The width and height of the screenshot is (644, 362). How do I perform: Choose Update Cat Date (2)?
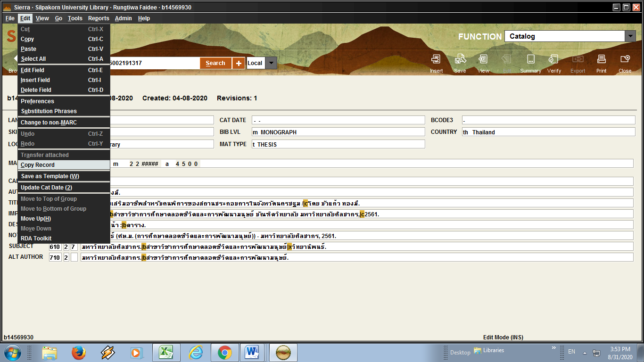tap(64, 188)
